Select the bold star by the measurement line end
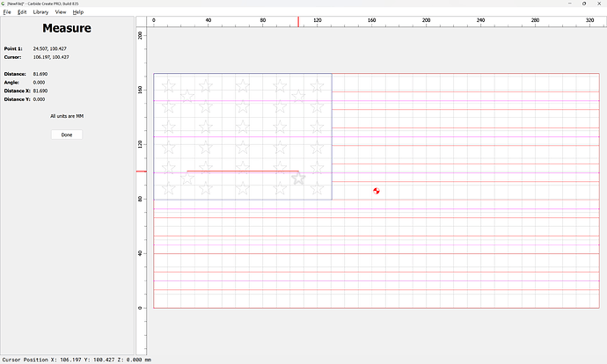The width and height of the screenshot is (607, 364). [299, 178]
